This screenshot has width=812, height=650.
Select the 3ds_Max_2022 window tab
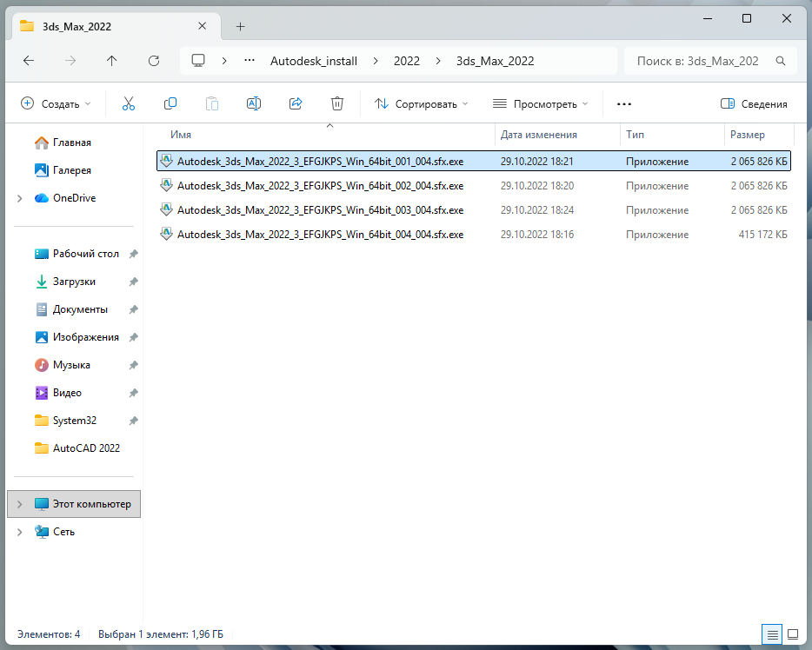coord(116,26)
